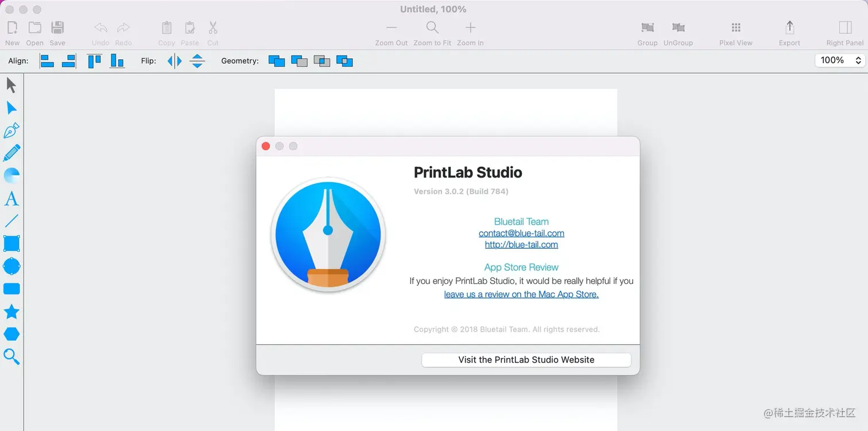Copy selection using Copy toolbar icon

pos(166,28)
